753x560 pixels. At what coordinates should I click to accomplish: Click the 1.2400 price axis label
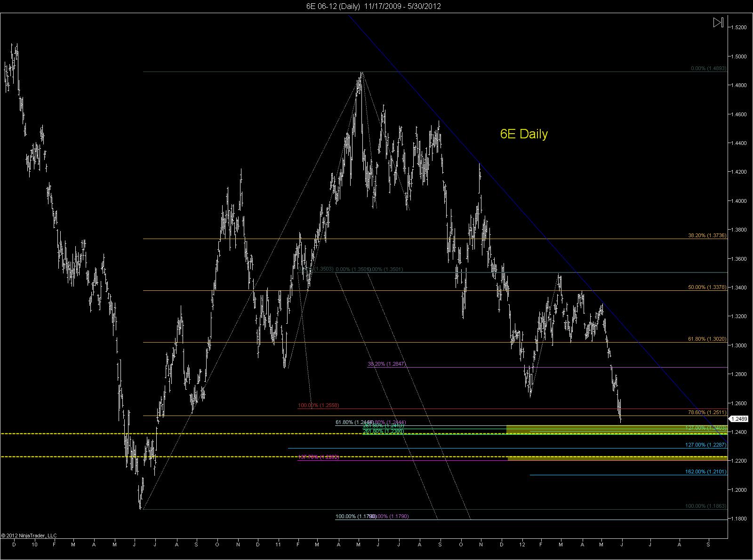[738, 432]
